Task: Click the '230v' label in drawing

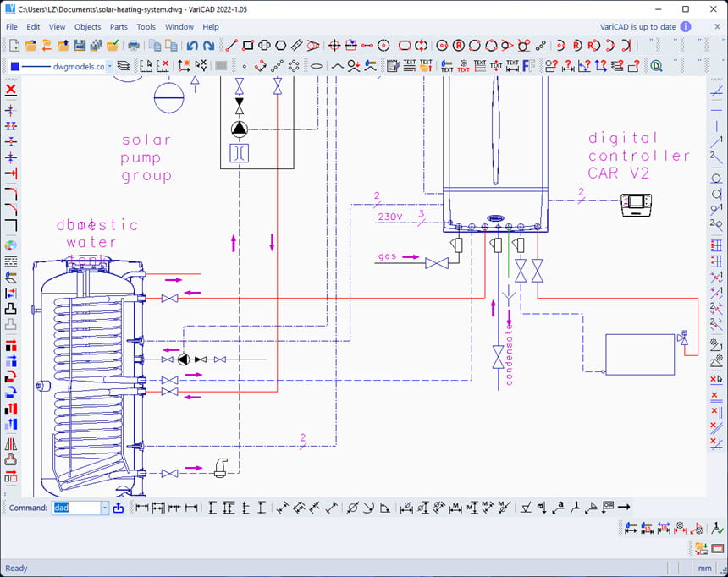Action: coord(390,217)
